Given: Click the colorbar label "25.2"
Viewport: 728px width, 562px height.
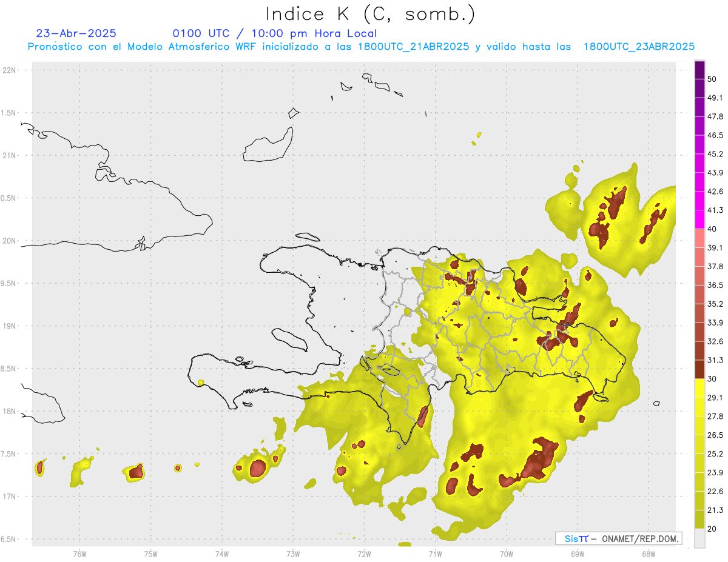Looking at the screenshot, I should (x=715, y=454).
